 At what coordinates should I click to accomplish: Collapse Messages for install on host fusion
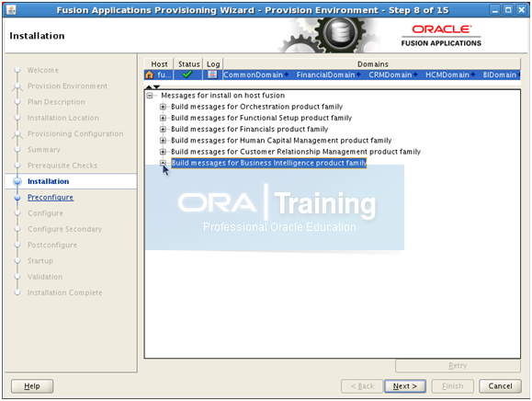tap(150, 96)
